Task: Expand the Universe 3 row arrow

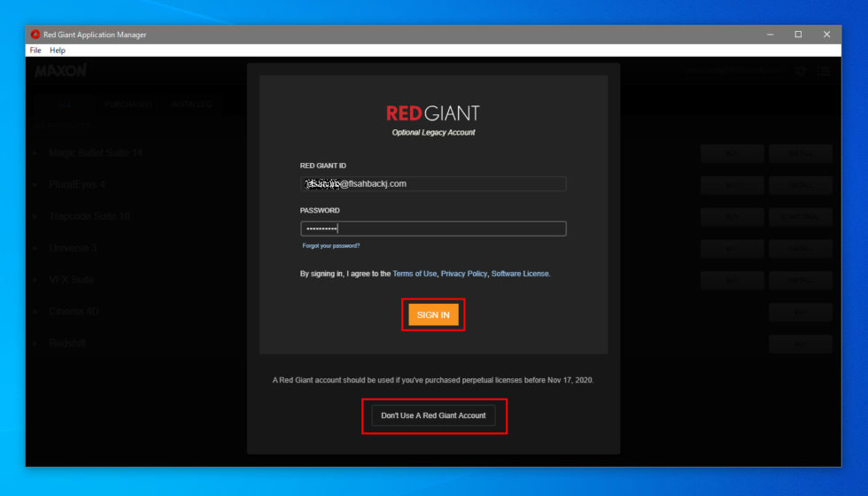Action: tap(35, 248)
